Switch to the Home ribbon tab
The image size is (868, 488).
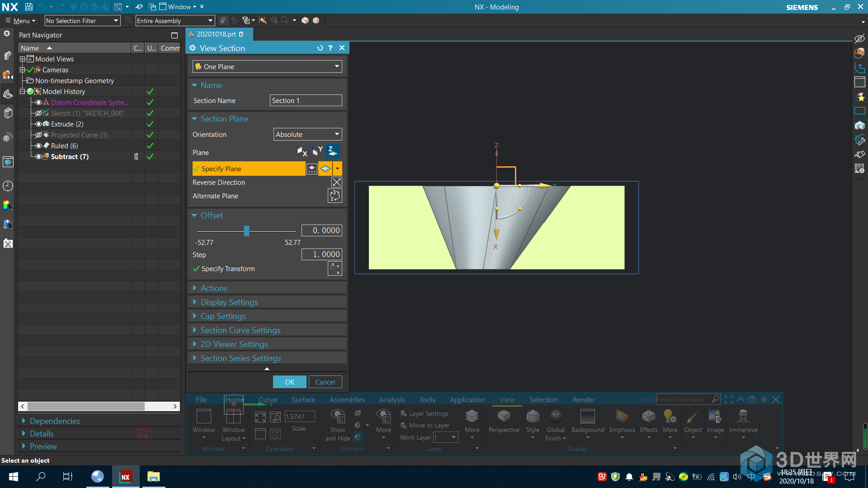click(x=234, y=400)
